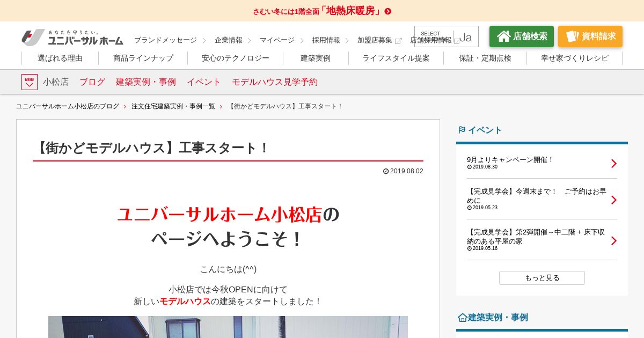This screenshot has width=644, height=338.
Task: Open マイページ menu item
Action: point(277,40)
